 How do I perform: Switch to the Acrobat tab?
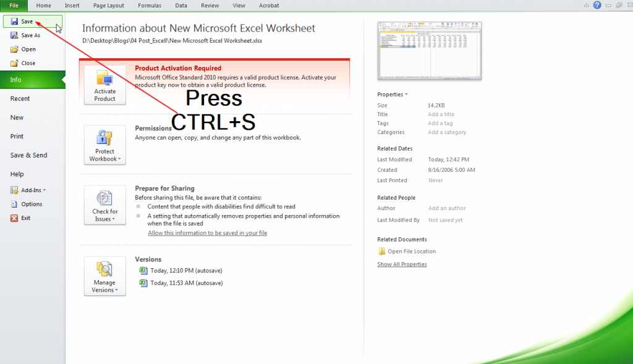(x=269, y=5)
